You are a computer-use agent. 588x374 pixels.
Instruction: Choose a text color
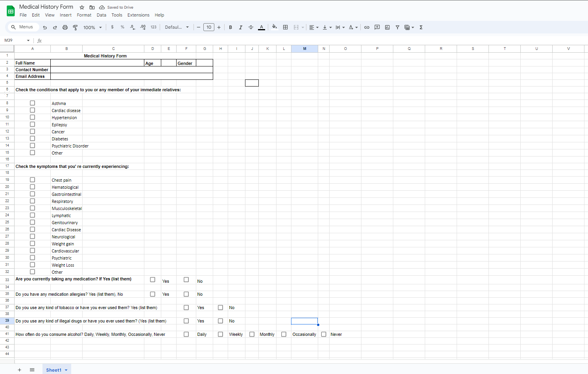click(261, 27)
